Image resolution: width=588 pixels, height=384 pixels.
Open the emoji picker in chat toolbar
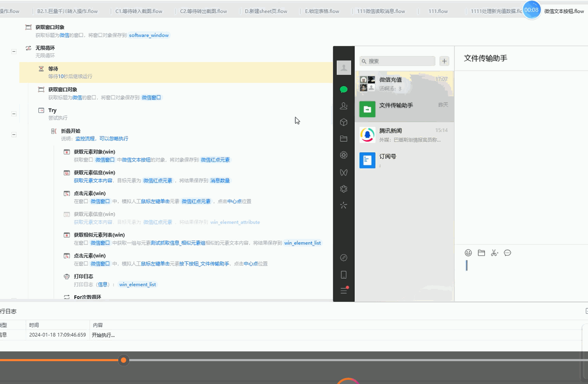click(x=468, y=253)
